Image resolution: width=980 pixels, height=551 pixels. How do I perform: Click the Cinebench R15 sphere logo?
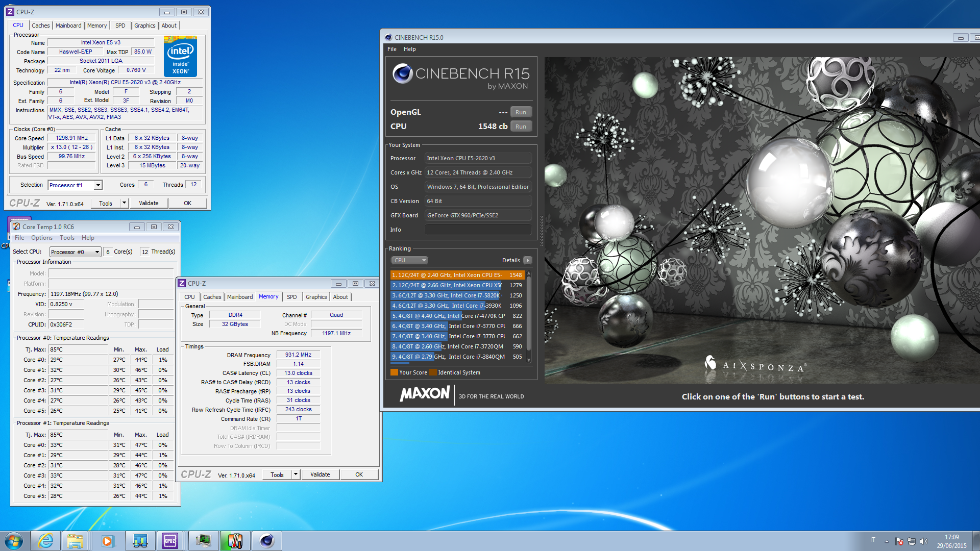(x=403, y=74)
